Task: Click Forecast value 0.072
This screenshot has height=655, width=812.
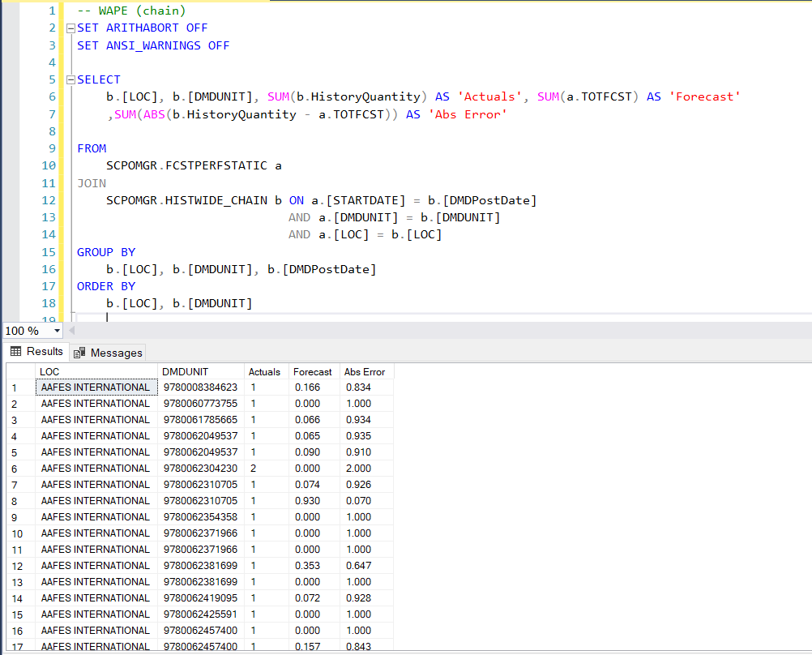Action: click(x=314, y=598)
